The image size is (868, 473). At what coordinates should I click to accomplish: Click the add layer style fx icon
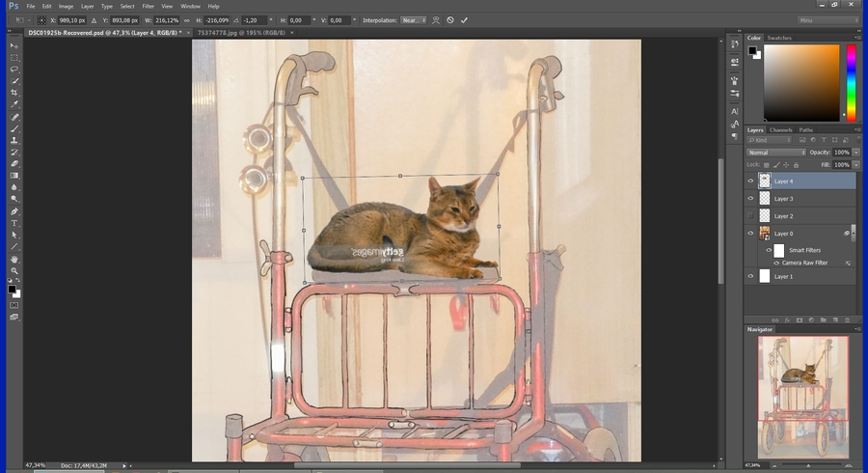pos(787,320)
